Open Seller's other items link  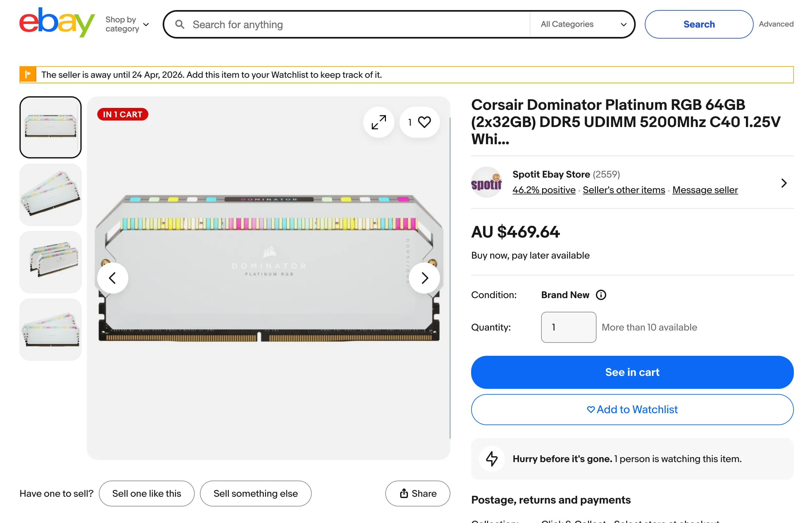[623, 190]
